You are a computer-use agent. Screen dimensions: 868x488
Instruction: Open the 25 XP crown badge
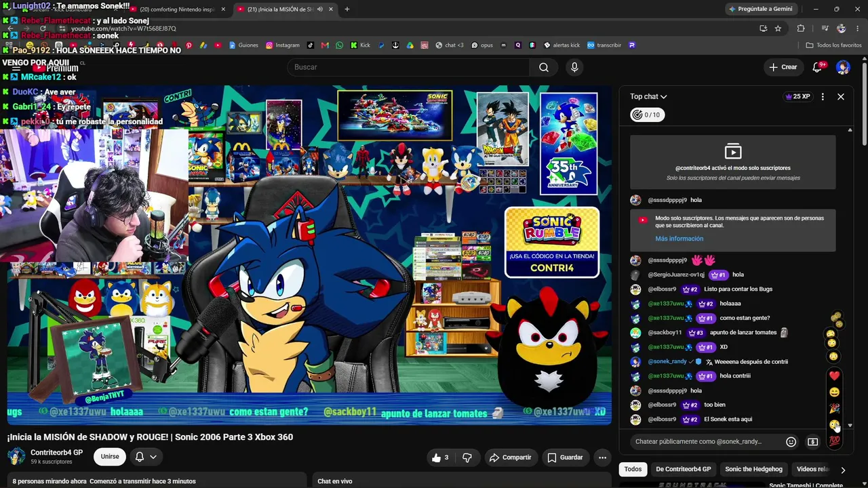point(797,96)
